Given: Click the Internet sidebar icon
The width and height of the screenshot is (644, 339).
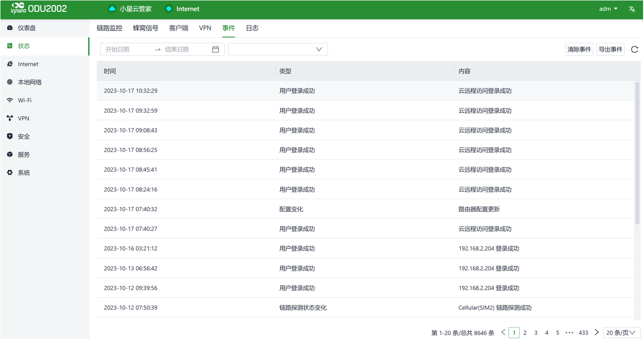Looking at the screenshot, I should 10,64.
